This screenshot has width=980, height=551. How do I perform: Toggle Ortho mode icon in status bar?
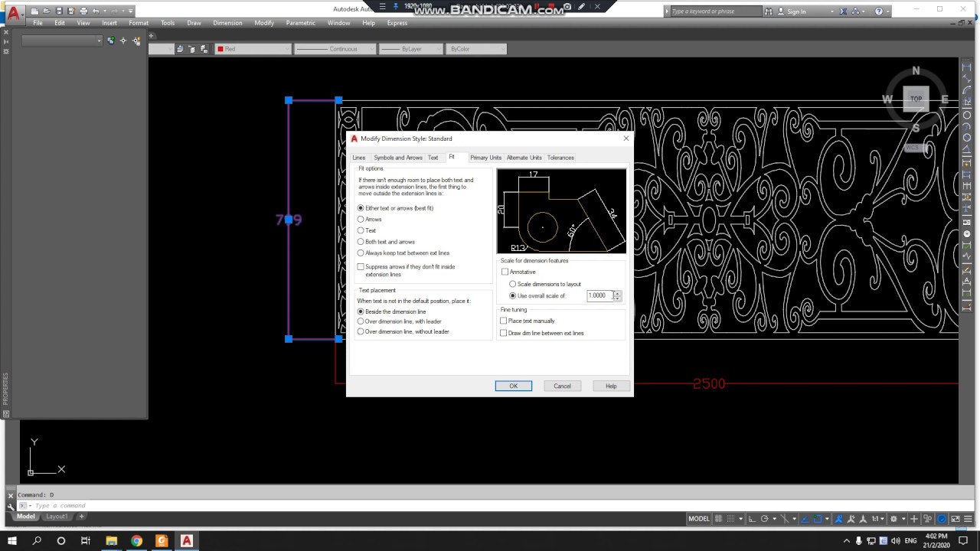point(752,519)
